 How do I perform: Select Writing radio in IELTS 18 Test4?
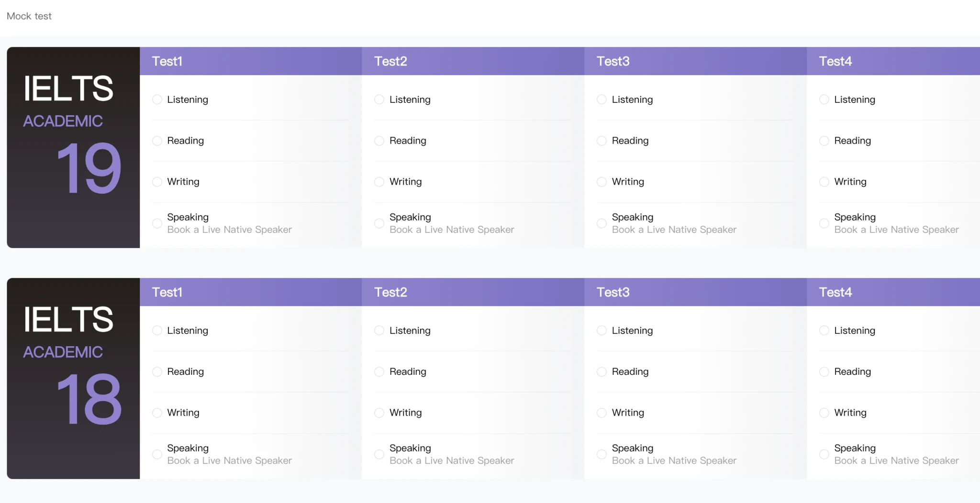pyautogui.click(x=824, y=413)
